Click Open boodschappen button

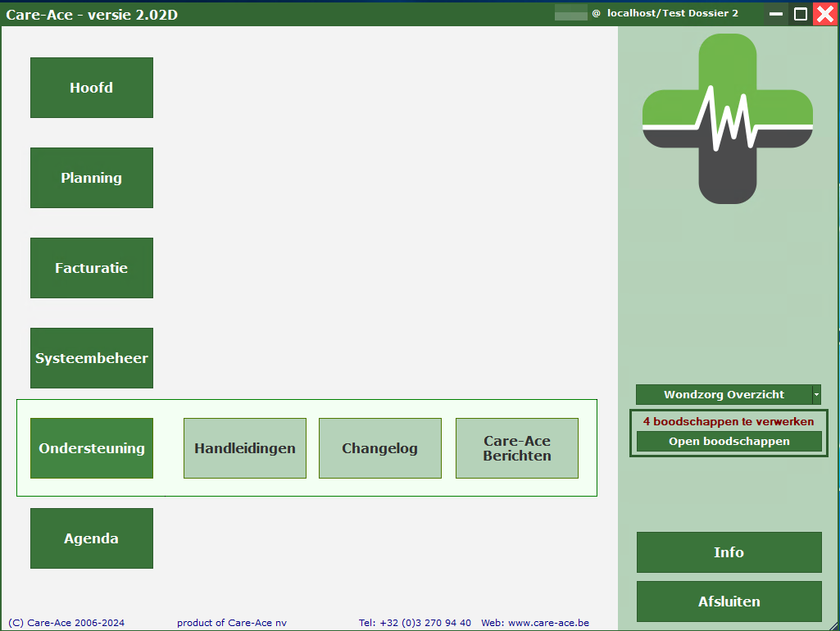[x=729, y=442]
